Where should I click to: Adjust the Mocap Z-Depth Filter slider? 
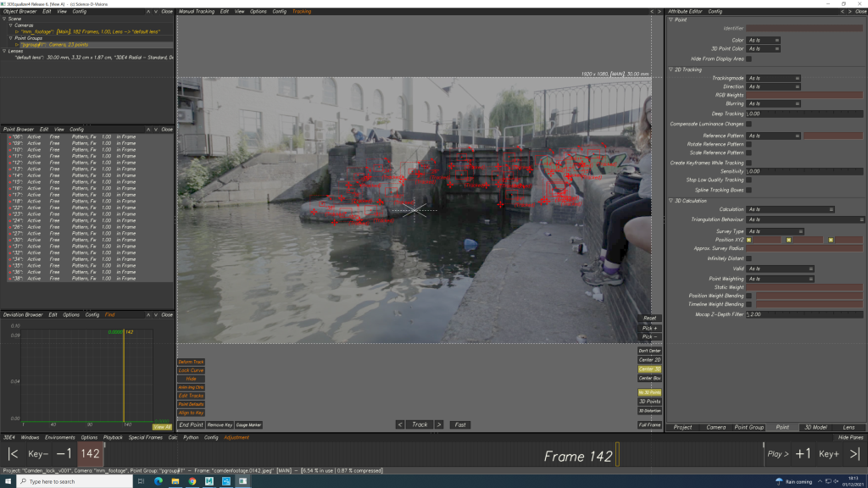[x=804, y=314]
